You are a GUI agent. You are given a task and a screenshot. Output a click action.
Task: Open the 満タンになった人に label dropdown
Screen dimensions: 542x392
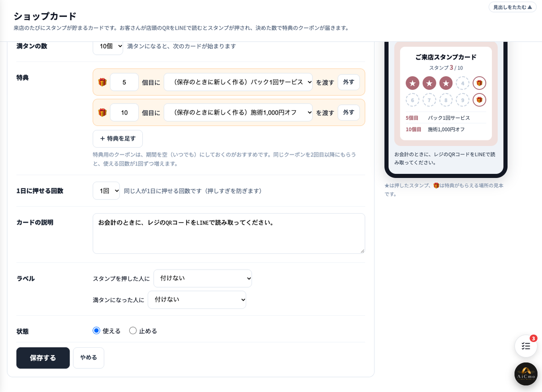click(x=197, y=299)
